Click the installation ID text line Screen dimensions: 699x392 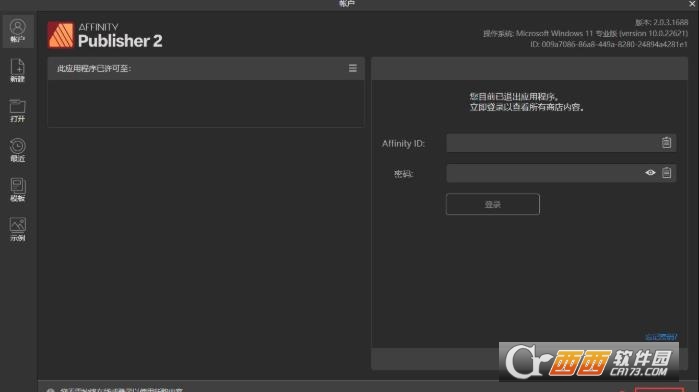(609, 45)
